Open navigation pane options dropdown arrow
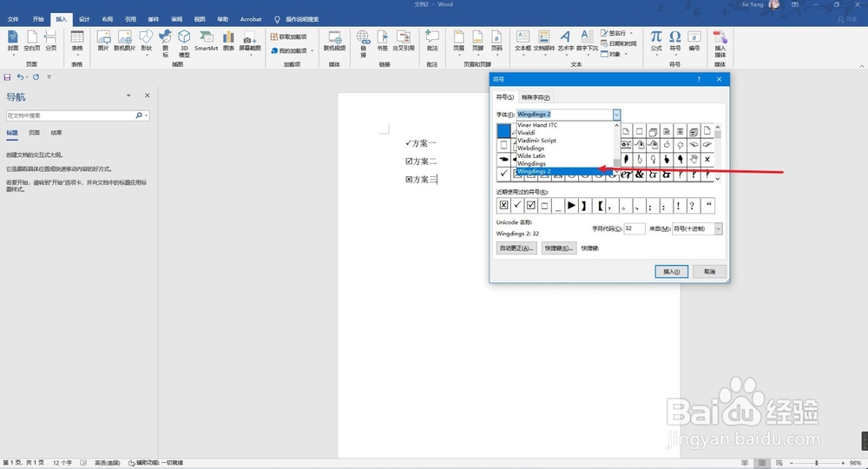The image size is (868, 469). click(x=128, y=96)
